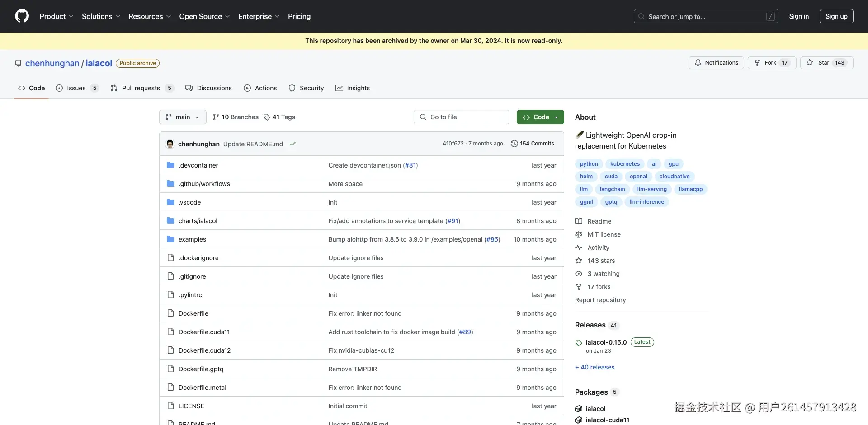Click the bell Notifications button

(x=716, y=63)
